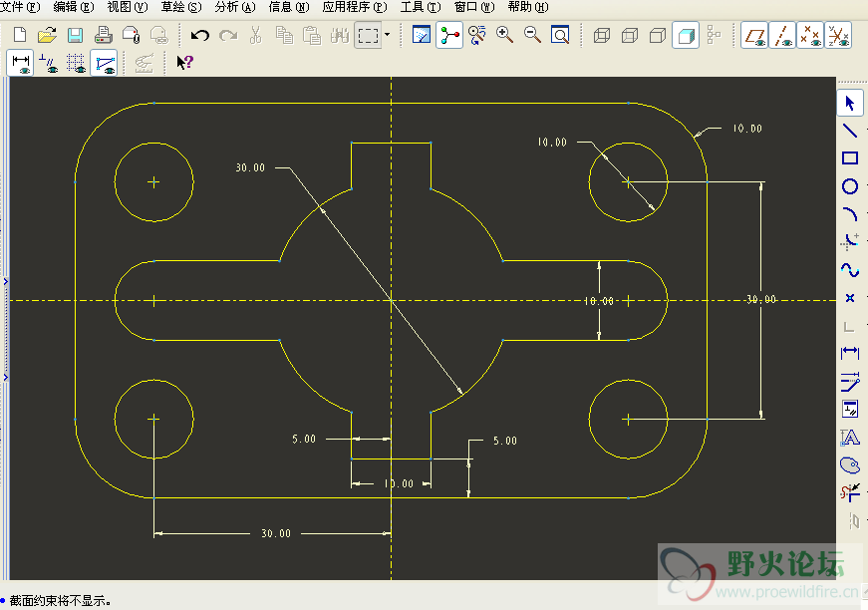
Task: Save the sketch with the floppy icon
Action: [76, 36]
